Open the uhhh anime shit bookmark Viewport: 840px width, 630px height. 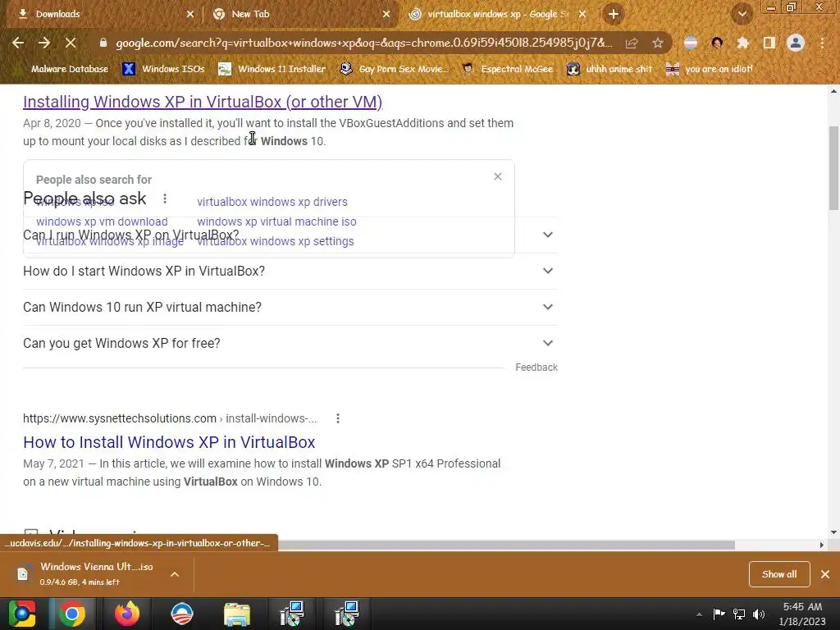pyautogui.click(x=609, y=69)
